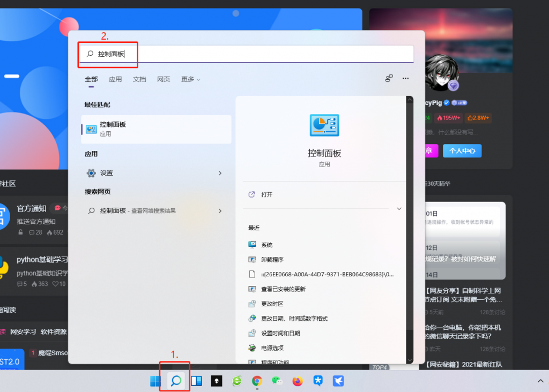Click the globe icon beside 更改日期、时间或数字格式
The height and width of the screenshot is (392, 549).
coord(252,318)
